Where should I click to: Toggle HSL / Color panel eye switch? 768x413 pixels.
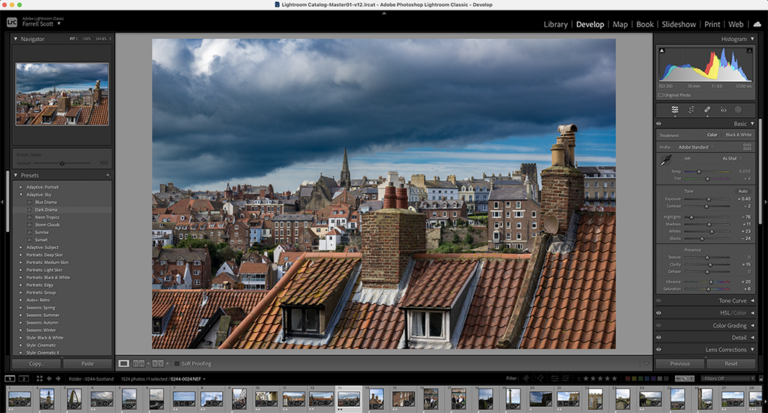tap(659, 313)
